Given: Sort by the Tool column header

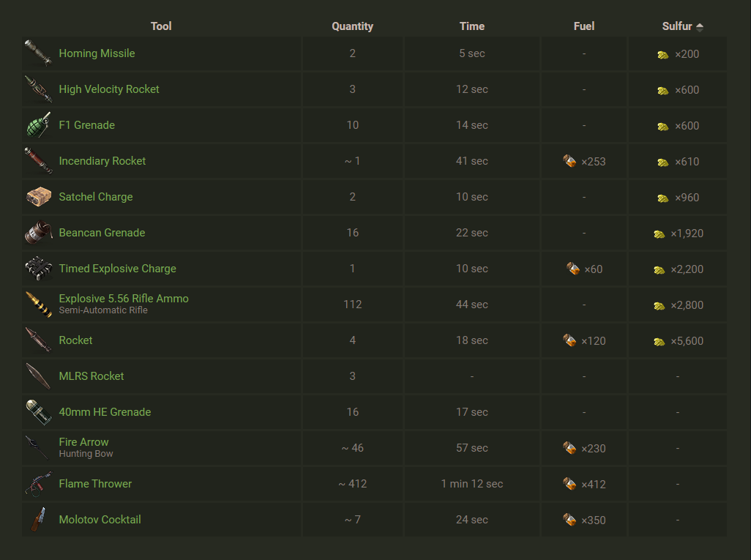Looking at the screenshot, I should click(x=161, y=26).
